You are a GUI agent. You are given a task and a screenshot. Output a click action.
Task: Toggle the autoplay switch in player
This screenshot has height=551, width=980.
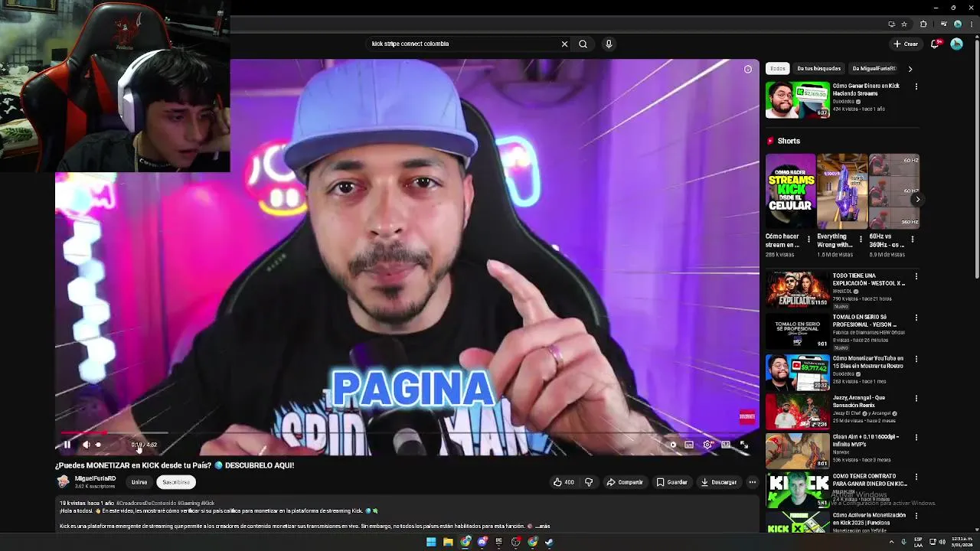[671, 445]
